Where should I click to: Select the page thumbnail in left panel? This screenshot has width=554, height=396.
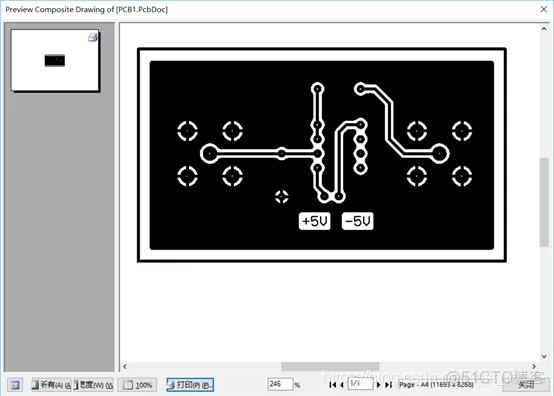click(55, 60)
